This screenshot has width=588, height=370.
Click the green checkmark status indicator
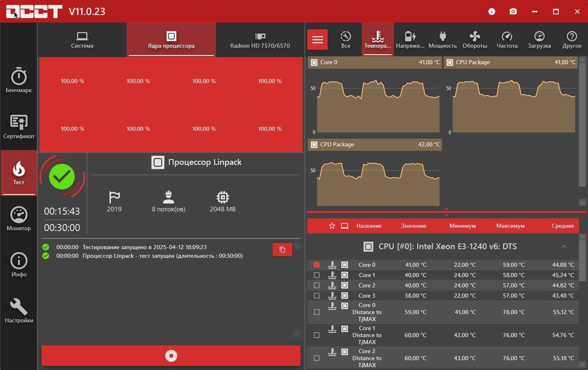62,177
